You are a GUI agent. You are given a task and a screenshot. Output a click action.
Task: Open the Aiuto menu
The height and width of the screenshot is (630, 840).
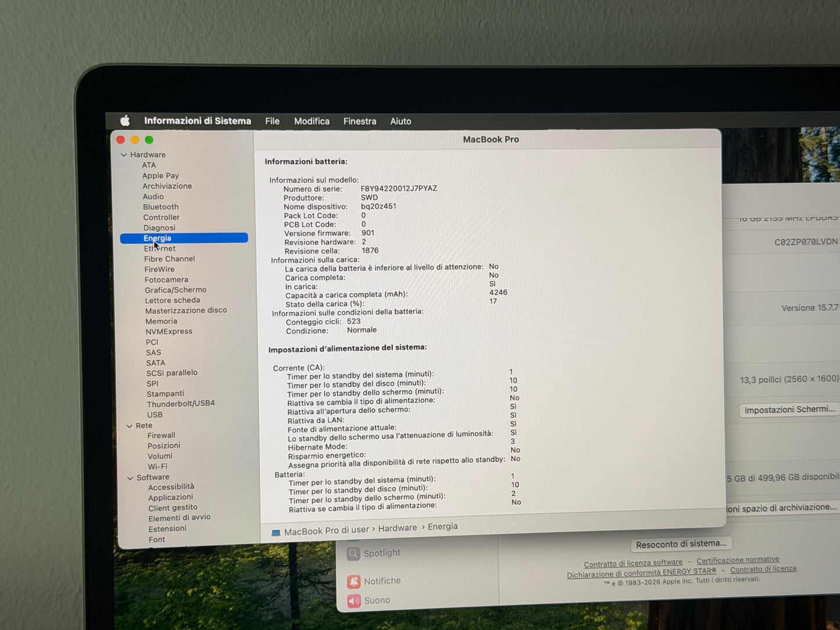(401, 121)
